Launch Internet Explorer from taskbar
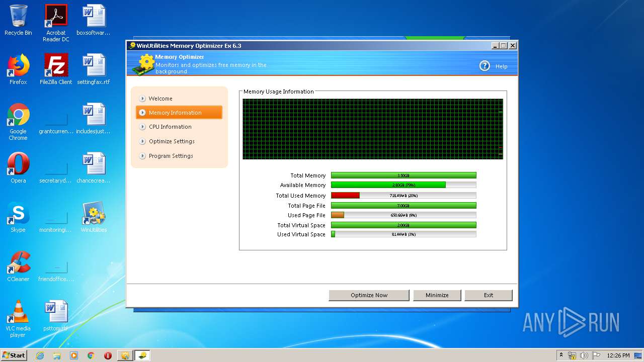The width and height of the screenshot is (644, 362). pos(40,355)
